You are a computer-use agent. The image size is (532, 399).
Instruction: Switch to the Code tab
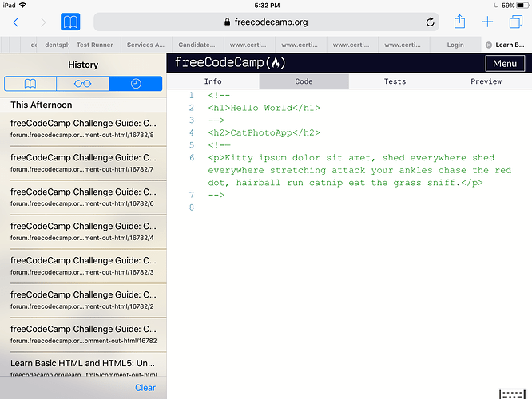pos(304,81)
